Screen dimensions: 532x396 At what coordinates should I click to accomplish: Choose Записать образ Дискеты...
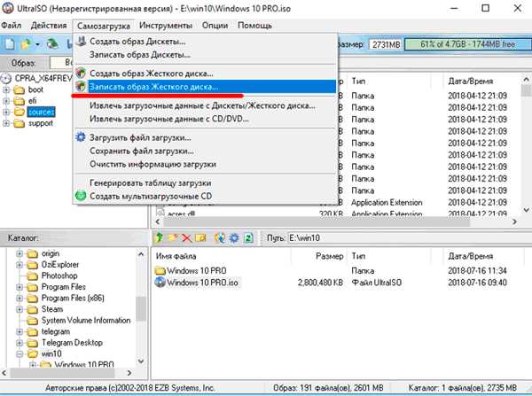[206, 55]
